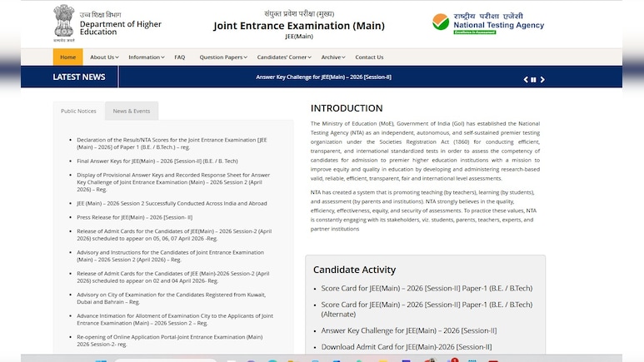Open the FAQ page
The width and height of the screenshot is (644, 362).
179,57
